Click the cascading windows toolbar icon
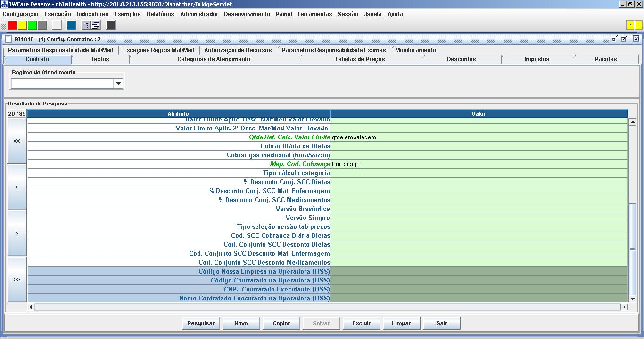Image resolution: width=644 pixels, height=339 pixels. coord(96,25)
